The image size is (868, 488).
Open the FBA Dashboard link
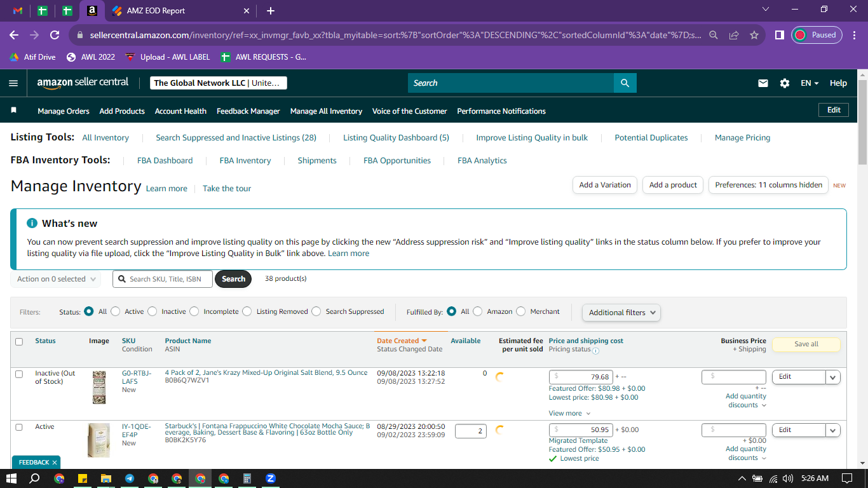(x=165, y=161)
